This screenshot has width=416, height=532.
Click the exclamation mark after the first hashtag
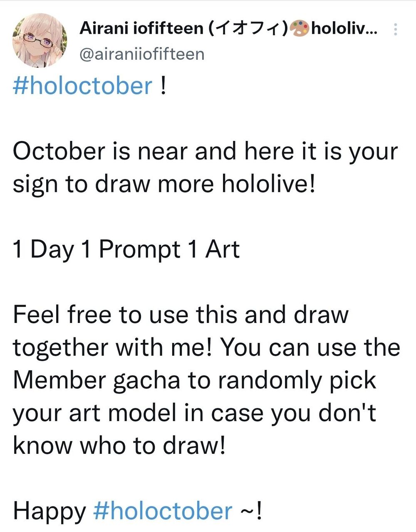pos(163,86)
